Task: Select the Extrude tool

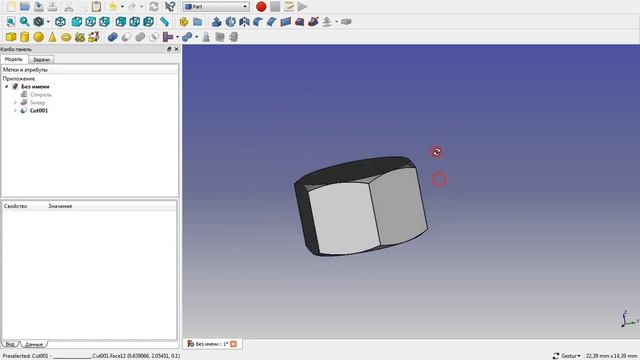Action: click(217, 22)
